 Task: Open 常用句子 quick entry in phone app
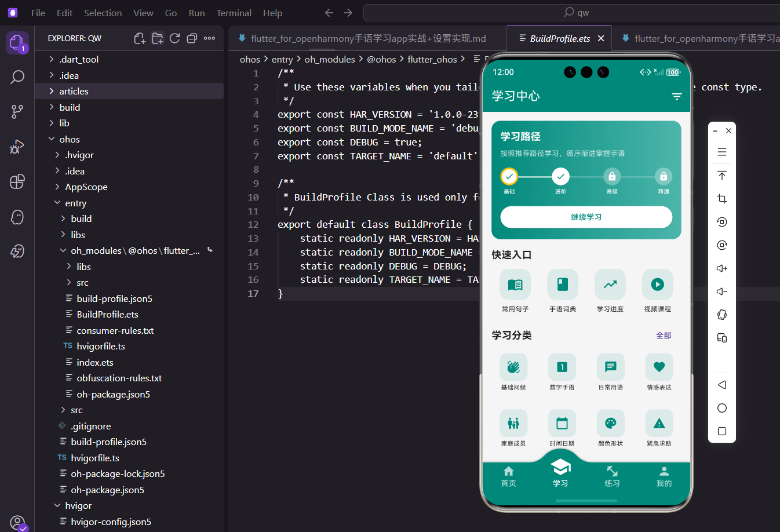[515, 291]
